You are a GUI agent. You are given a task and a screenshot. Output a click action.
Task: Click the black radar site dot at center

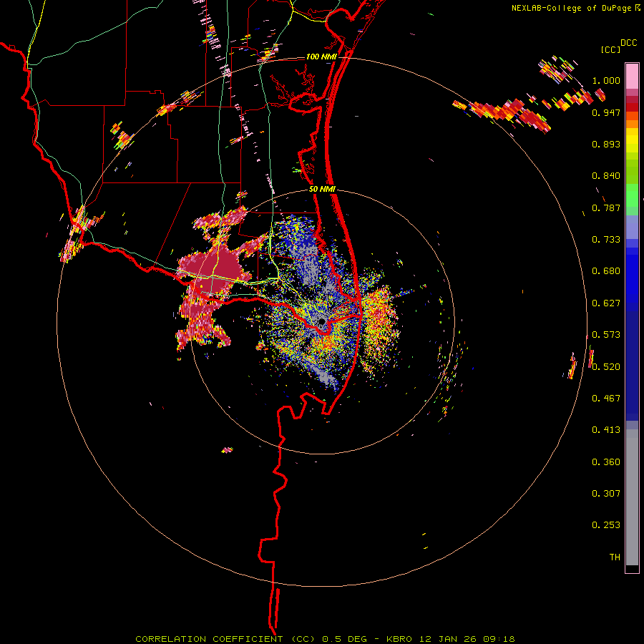(321, 321)
